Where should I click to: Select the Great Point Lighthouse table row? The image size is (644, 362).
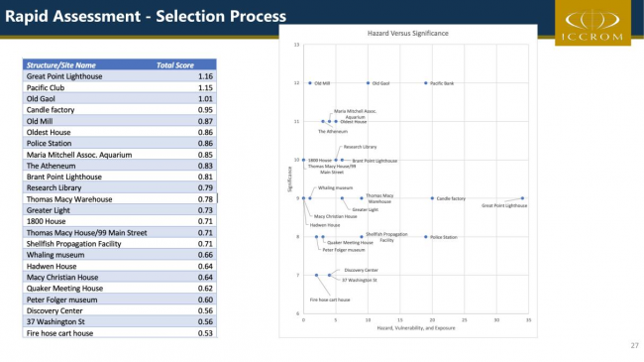point(120,76)
